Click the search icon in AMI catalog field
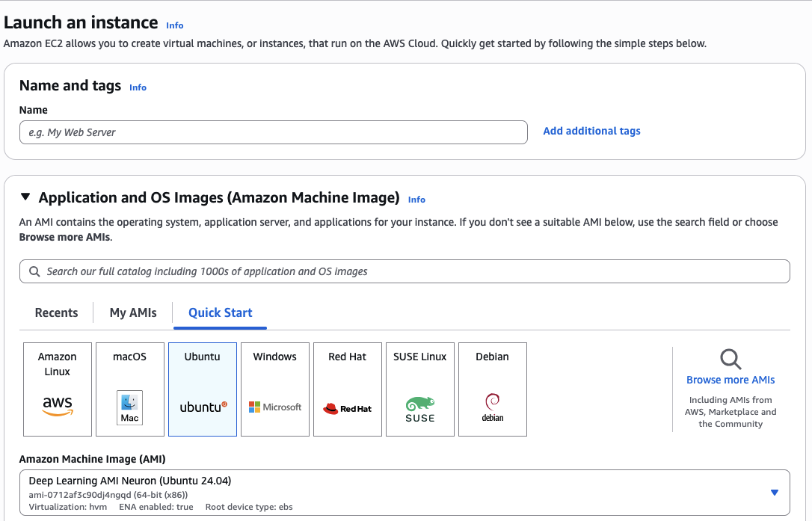Screen dimensions: 812x521 pyautogui.click(x=34, y=271)
